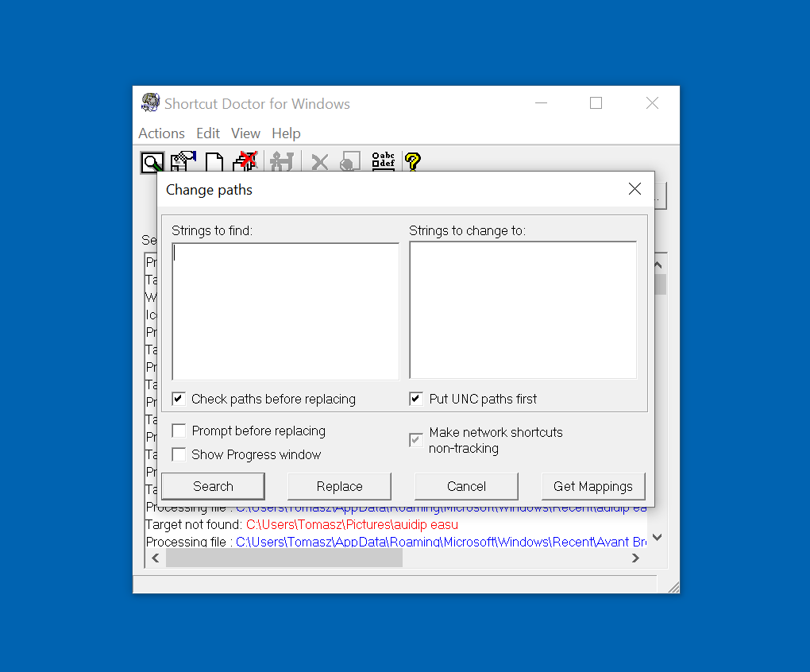The image size is (810, 672).
Task: Enable Prompt before replacing checkbox
Action: click(x=179, y=431)
